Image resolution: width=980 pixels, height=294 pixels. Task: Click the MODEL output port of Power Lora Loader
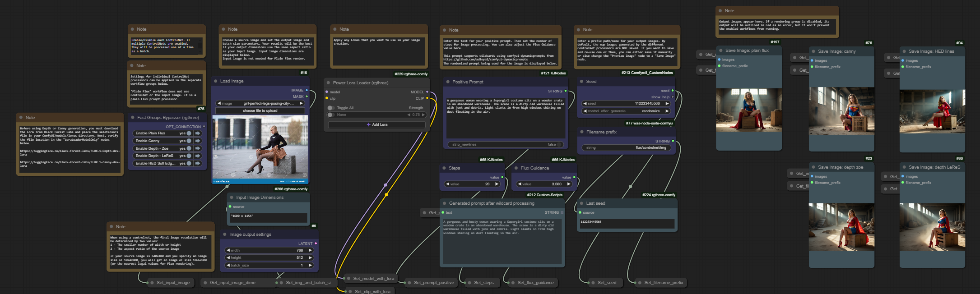coord(427,92)
